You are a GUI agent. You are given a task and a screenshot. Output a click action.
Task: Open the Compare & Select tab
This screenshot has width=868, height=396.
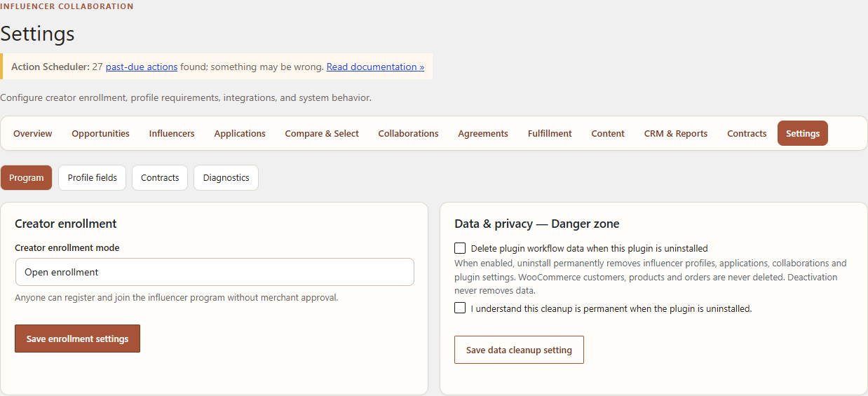pos(322,133)
